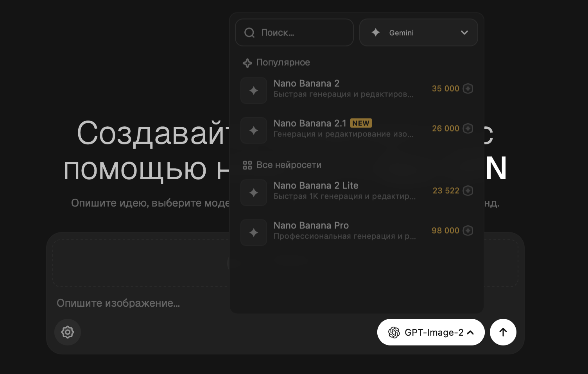
Task: Click the 98 000 price value
Action: (x=446, y=230)
